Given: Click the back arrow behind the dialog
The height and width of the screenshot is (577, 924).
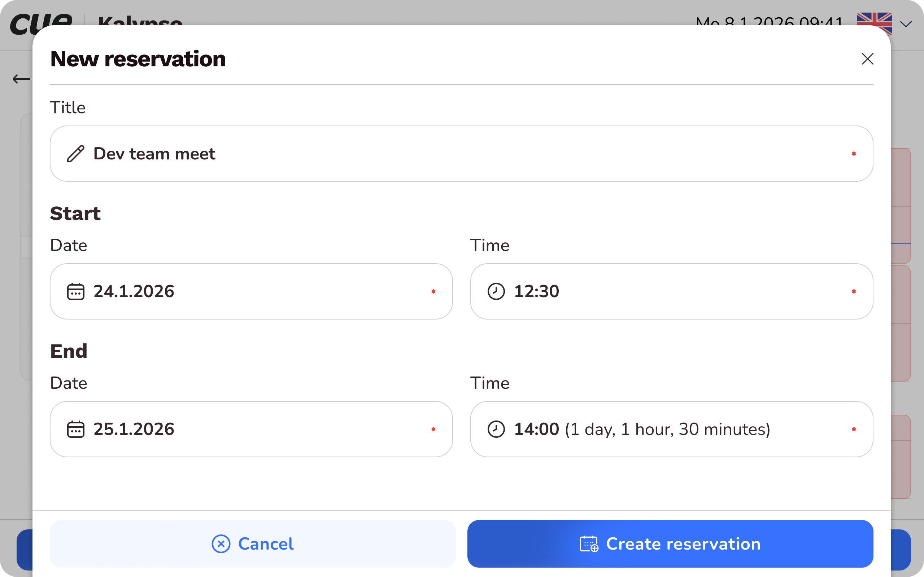Looking at the screenshot, I should pos(21,79).
